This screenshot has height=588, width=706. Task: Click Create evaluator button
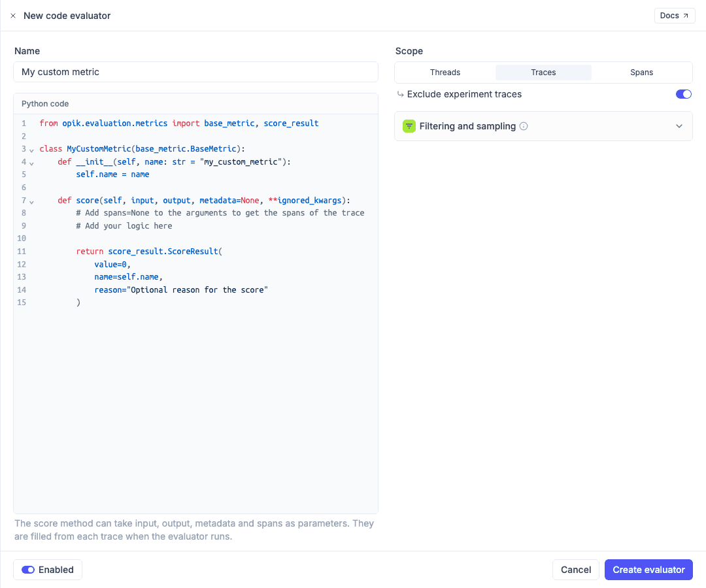648,570
